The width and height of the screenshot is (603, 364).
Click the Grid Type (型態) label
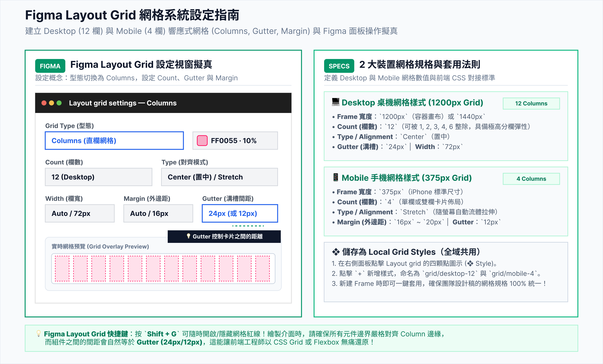tap(70, 126)
